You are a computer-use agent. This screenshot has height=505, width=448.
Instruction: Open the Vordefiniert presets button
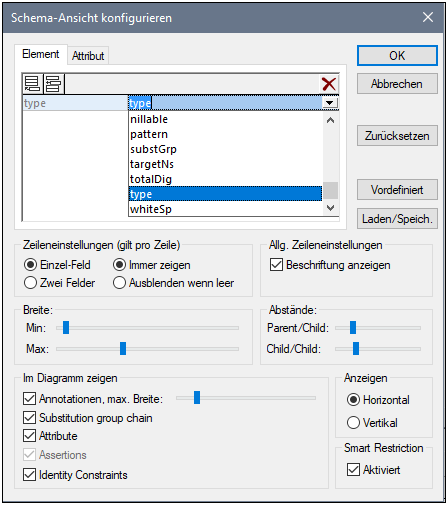(x=397, y=190)
